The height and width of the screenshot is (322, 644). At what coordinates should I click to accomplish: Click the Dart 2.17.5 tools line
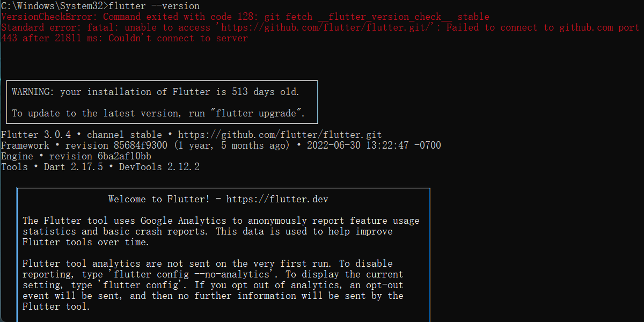[100, 167]
